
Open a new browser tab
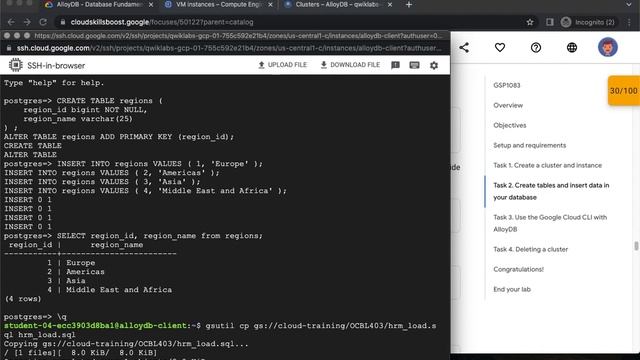coord(409,5)
